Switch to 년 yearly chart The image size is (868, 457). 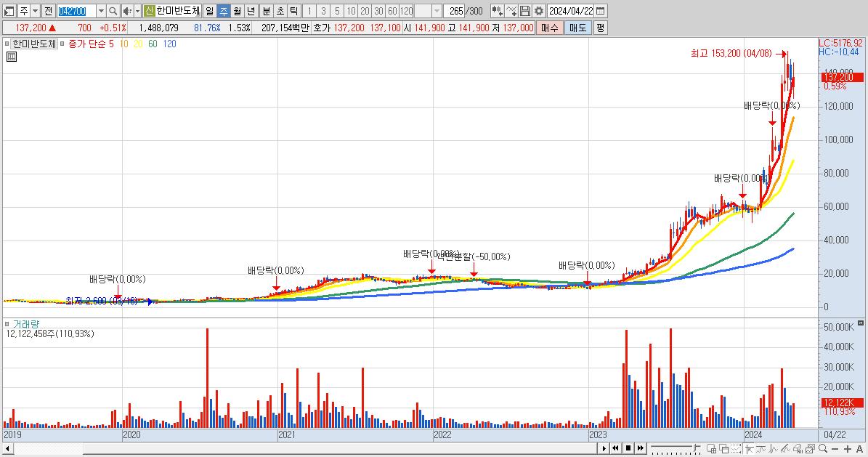(x=251, y=11)
